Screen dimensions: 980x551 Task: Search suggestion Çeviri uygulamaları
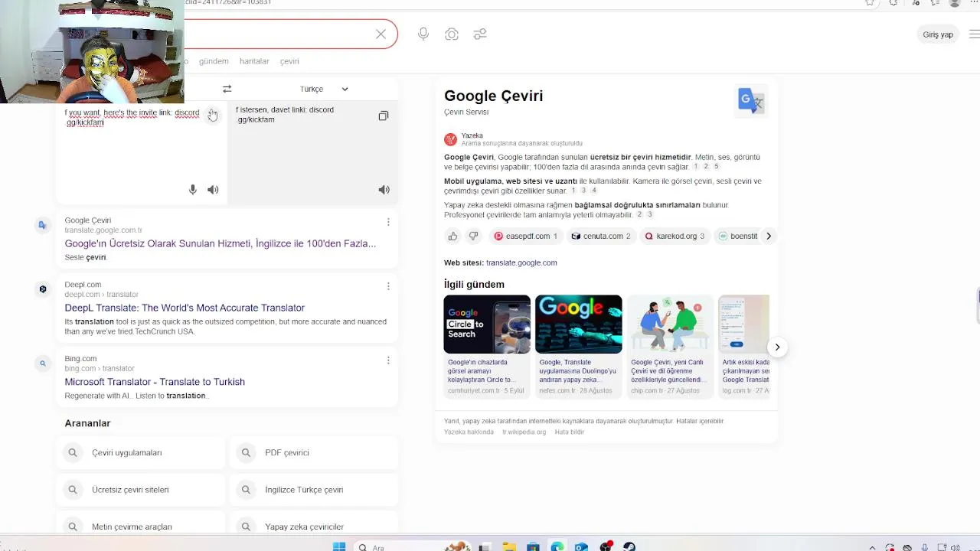(141, 453)
